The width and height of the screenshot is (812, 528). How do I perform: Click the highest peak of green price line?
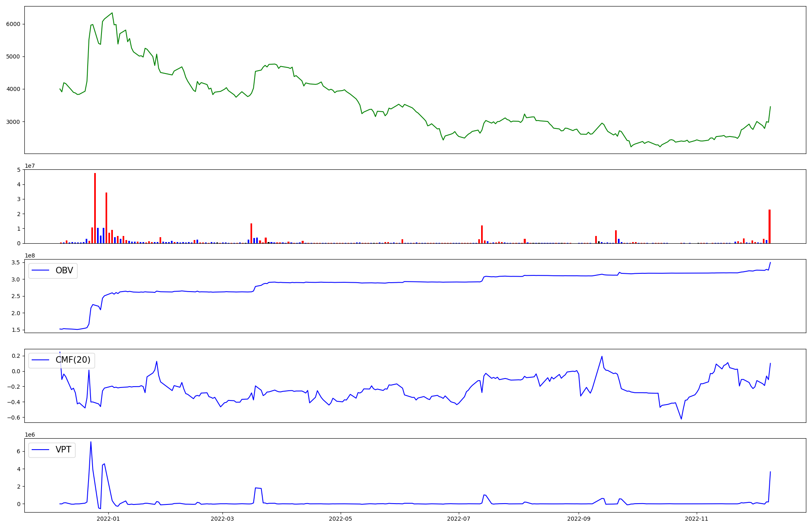pos(112,13)
